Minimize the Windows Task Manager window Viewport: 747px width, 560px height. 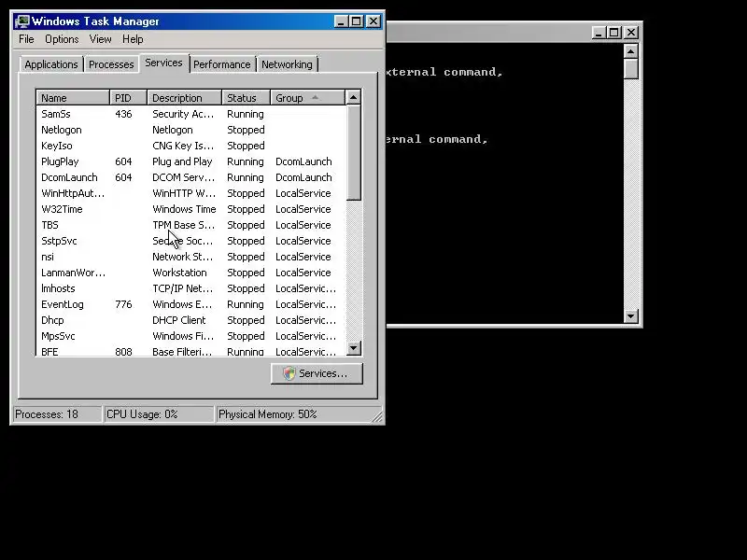pyautogui.click(x=341, y=21)
